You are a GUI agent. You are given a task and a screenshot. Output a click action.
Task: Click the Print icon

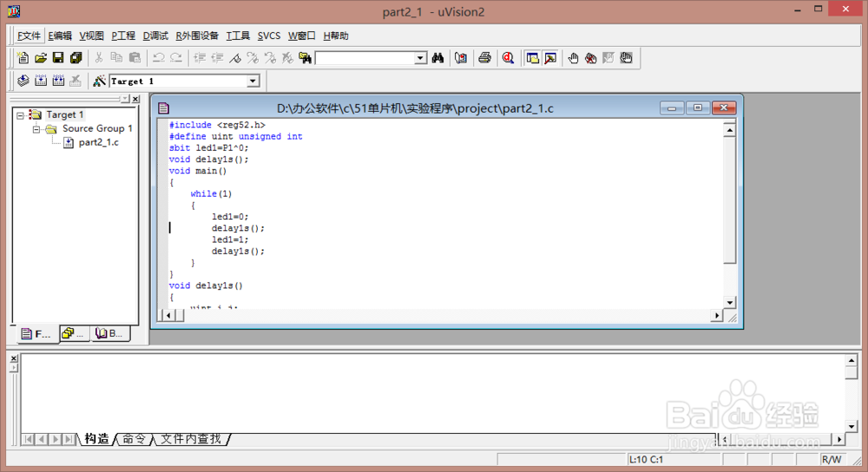coord(484,57)
